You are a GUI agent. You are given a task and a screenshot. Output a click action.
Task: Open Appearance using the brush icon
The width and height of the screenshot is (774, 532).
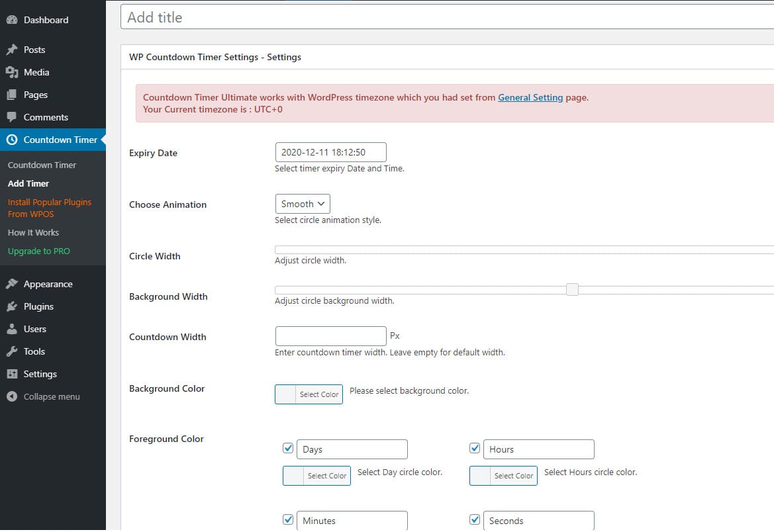point(12,283)
